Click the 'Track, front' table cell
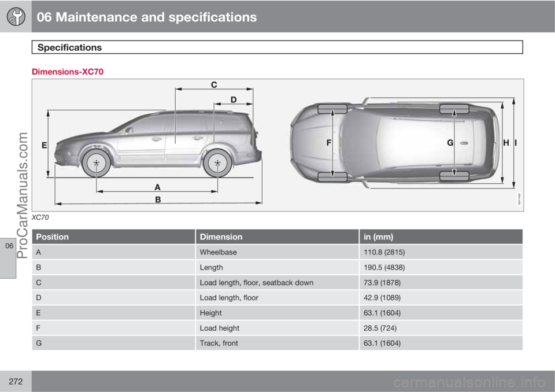The height and width of the screenshot is (392, 555). (277, 343)
